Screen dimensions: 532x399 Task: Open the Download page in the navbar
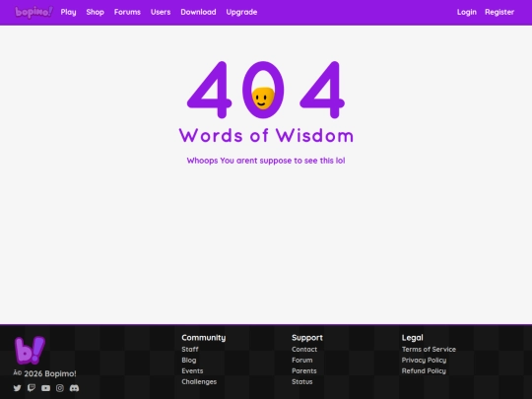[198, 12]
